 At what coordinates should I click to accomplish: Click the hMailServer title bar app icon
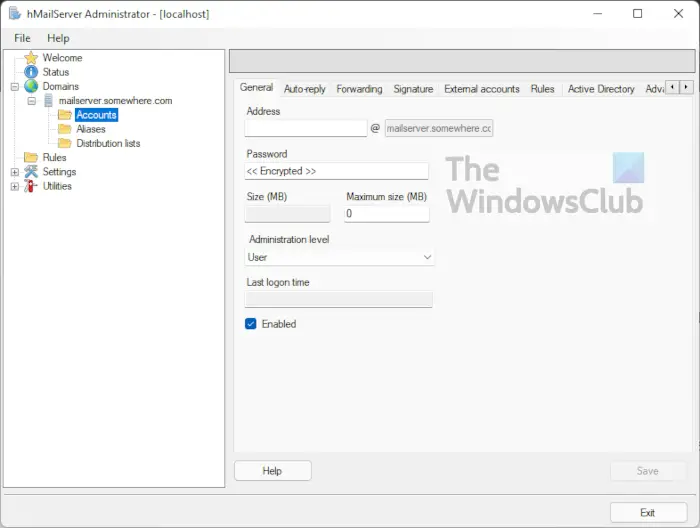coord(15,13)
